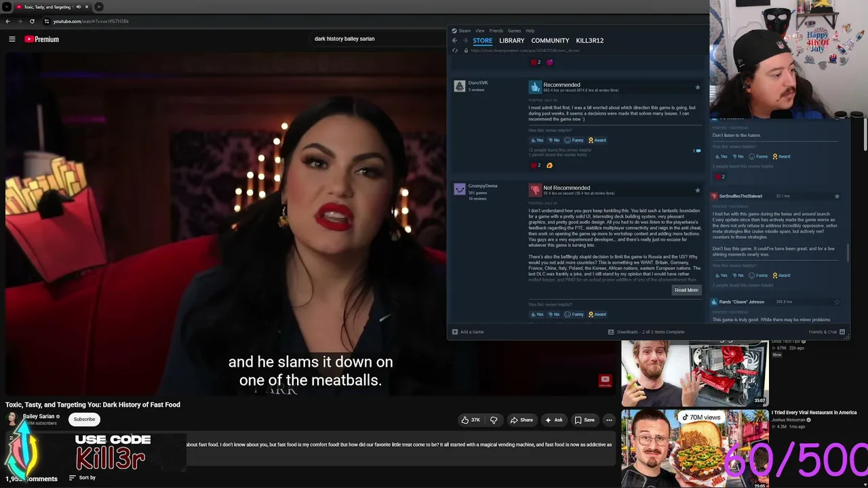The width and height of the screenshot is (868, 488).
Task: Focus the YouTube search box
Action: 376,39
